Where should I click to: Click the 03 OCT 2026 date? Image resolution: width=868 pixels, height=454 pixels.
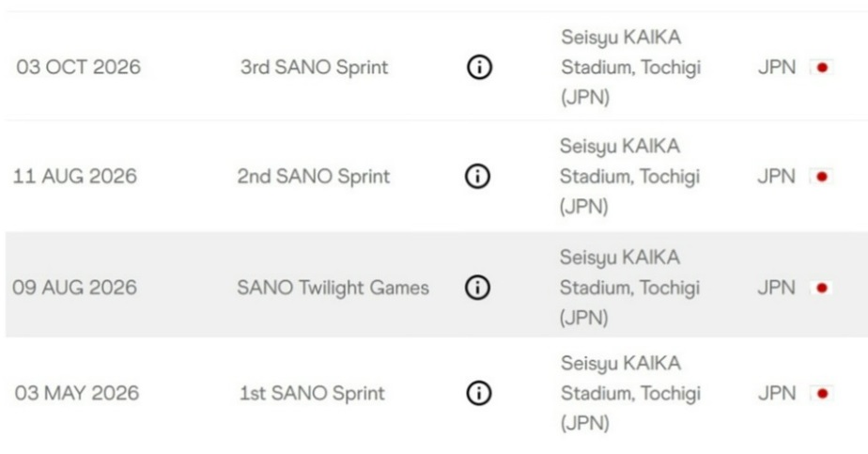78,68
